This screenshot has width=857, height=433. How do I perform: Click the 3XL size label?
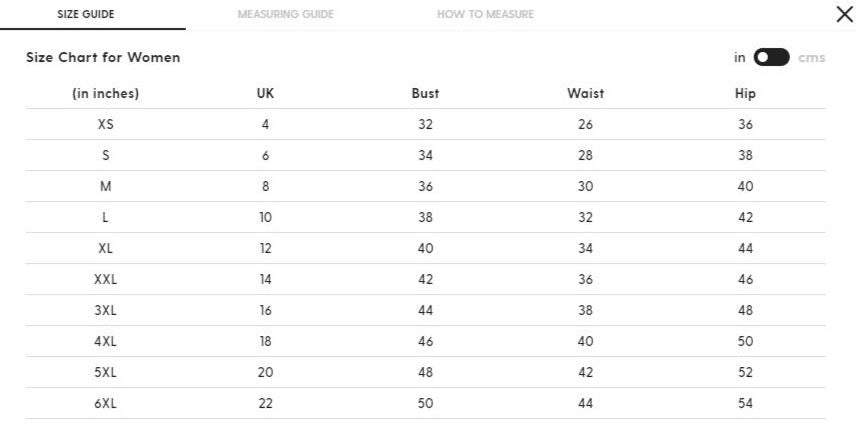[x=105, y=311]
